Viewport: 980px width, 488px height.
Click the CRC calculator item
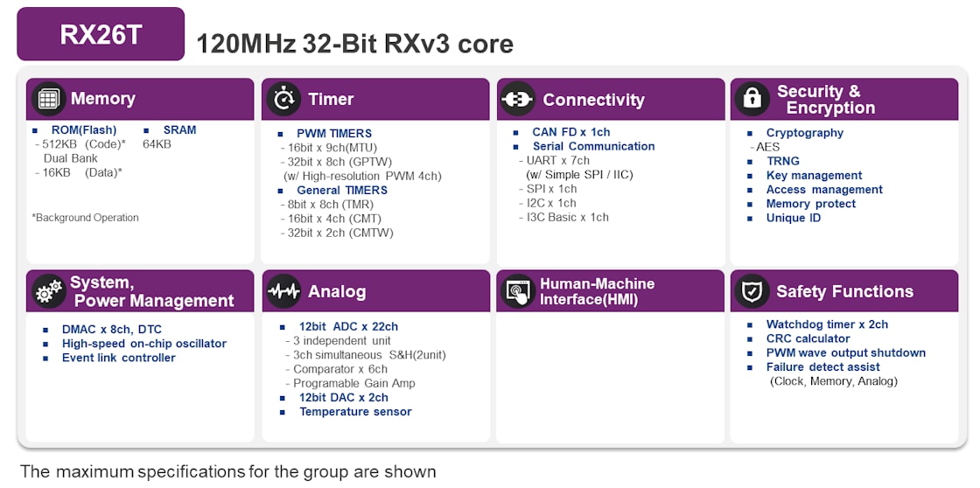[808, 338]
